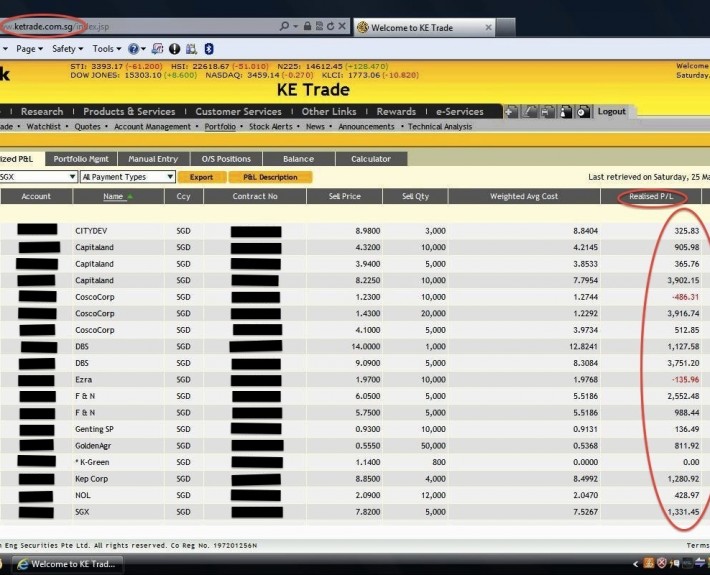Open the All Payment Types dropdown
This screenshot has height=575, width=710.
pyautogui.click(x=127, y=177)
